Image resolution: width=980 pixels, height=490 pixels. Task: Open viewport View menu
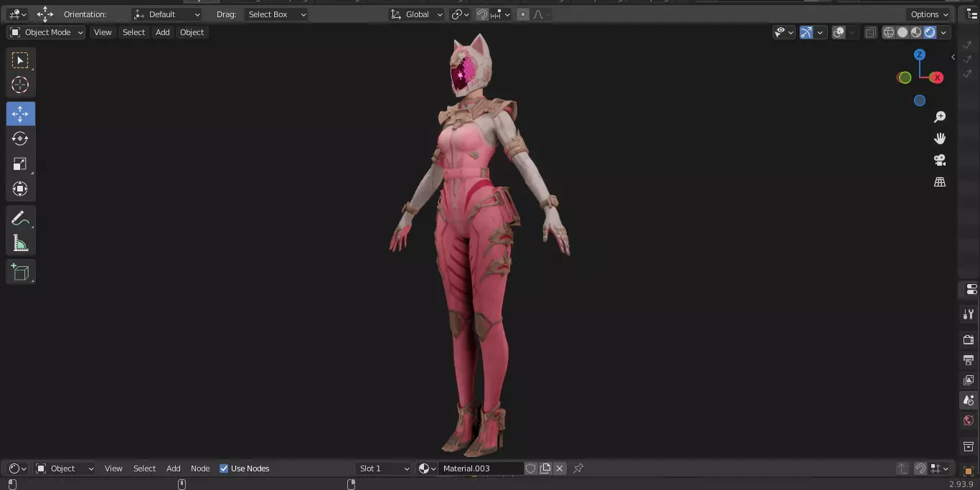103,32
